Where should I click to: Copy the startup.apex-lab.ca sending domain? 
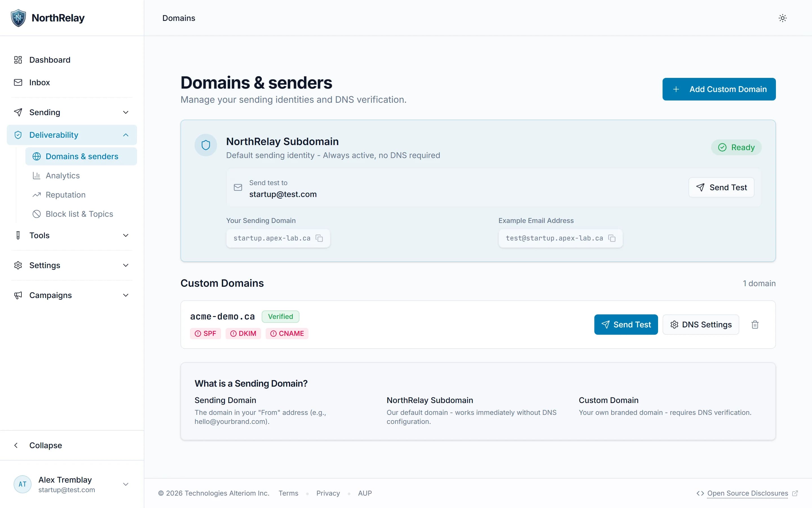[319, 238]
